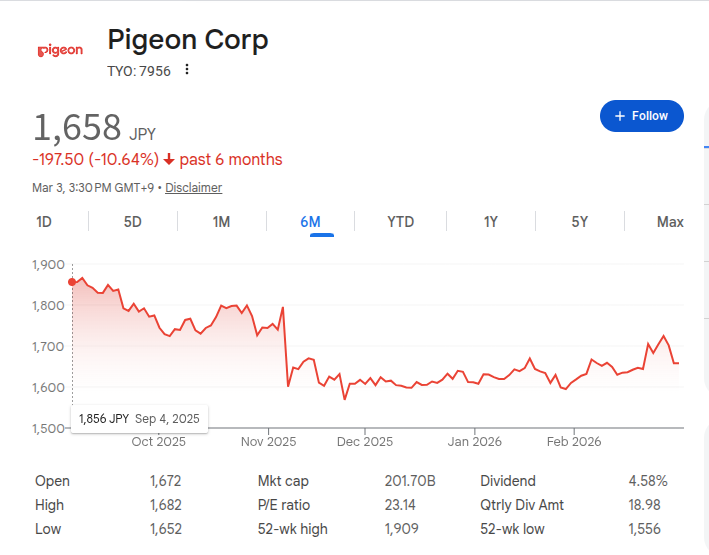This screenshot has height=555, width=709.
Task: Click the plus Follow button
Action: pyautogui.click(x=641, y=116)
